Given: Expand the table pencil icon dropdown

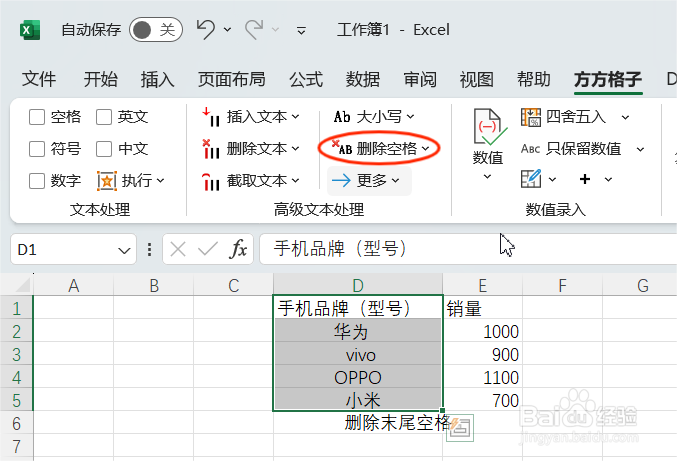Looking at the screenshot, I should (x=552, y=179).
